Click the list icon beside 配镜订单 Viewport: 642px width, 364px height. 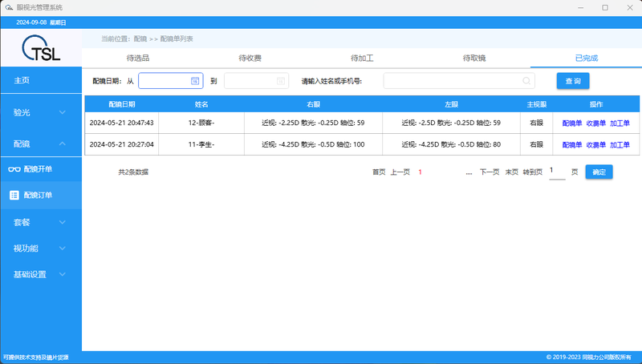[x=14, y=195]
